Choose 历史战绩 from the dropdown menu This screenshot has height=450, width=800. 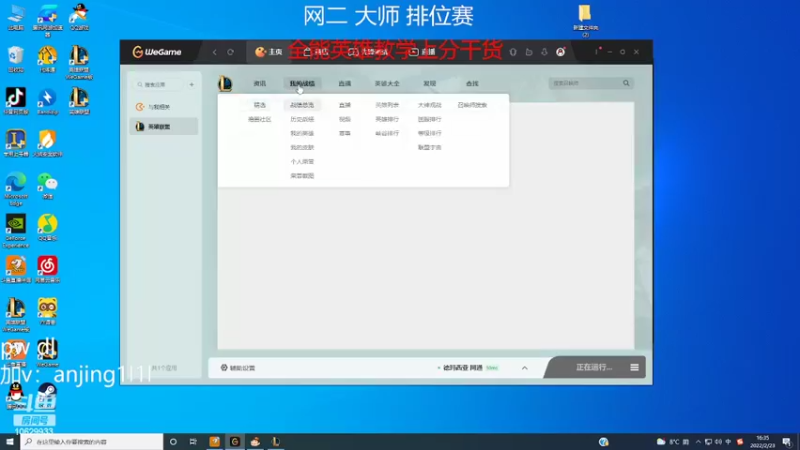[x=302, y=119]
